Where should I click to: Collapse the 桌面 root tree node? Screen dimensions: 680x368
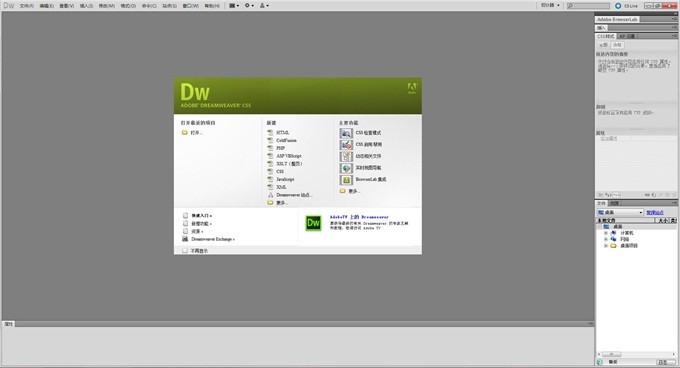[600, 227]
